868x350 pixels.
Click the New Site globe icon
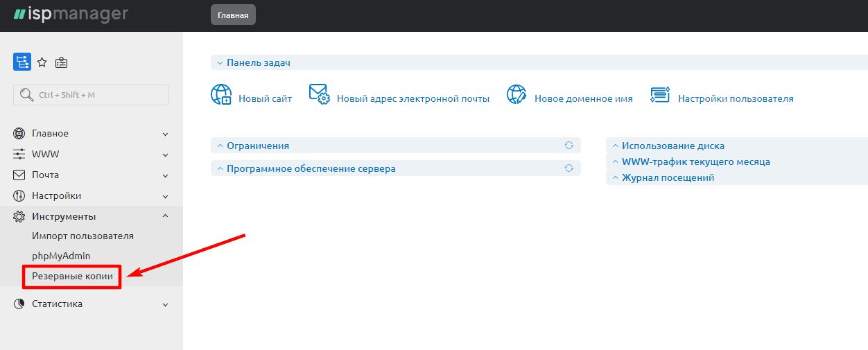click(x=220, y=94)
